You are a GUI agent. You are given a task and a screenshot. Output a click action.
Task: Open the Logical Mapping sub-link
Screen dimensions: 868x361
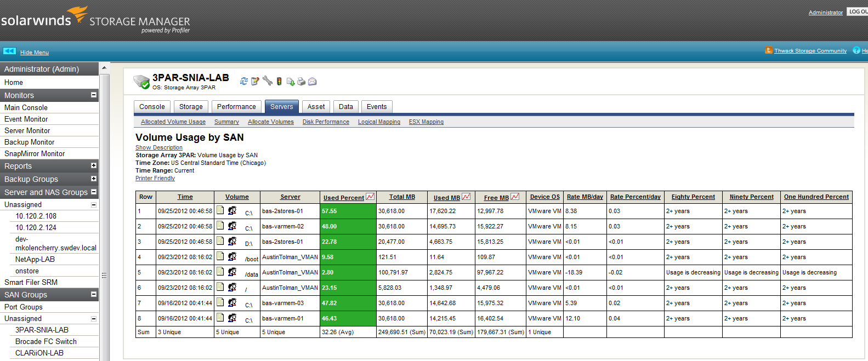pyautogui.click(x=379, y=122)
